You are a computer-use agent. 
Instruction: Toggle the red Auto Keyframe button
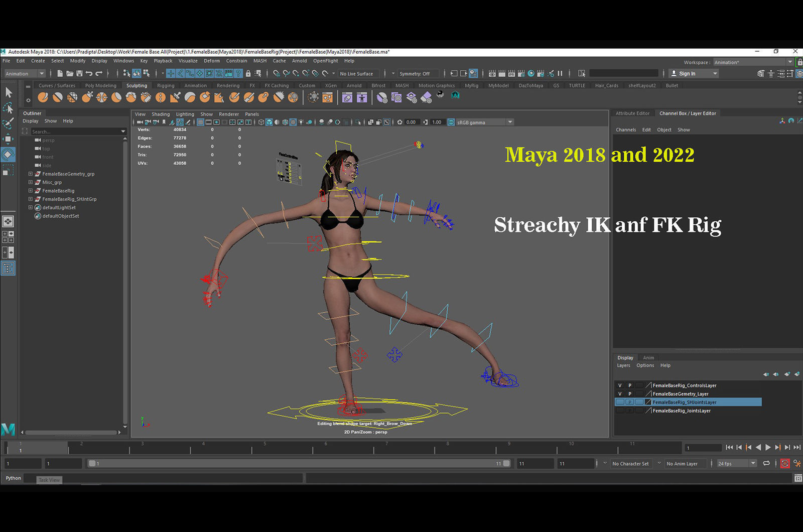click(785, 463)
